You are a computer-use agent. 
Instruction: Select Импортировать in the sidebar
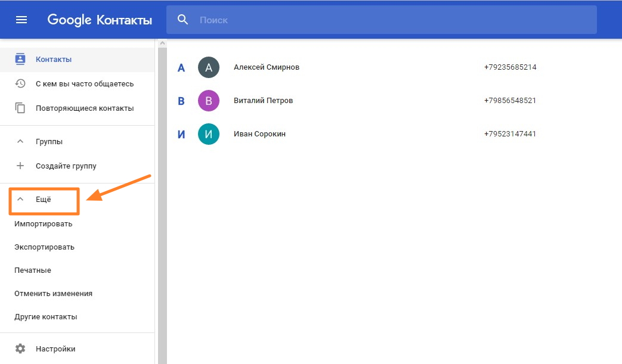coord(43,224)
